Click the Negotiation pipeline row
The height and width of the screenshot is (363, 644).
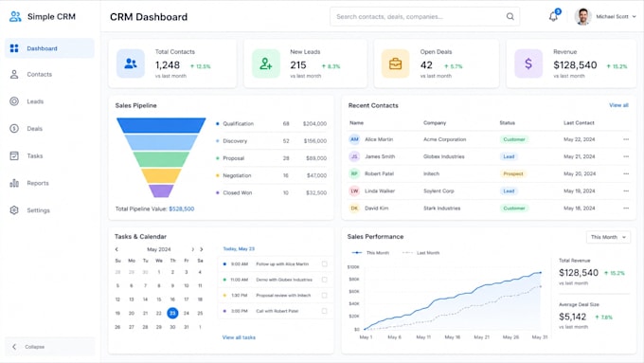271,175
